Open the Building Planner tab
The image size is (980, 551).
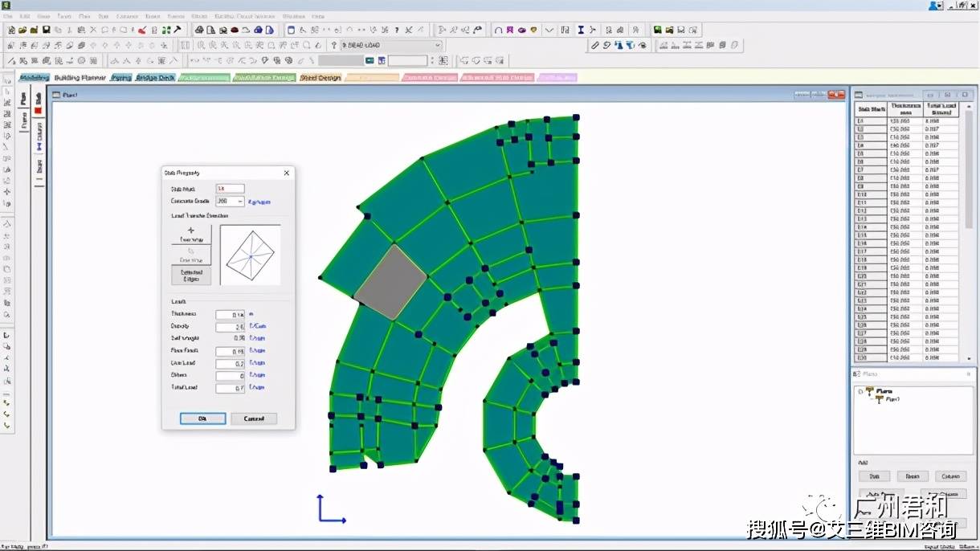tap(79, 78)
